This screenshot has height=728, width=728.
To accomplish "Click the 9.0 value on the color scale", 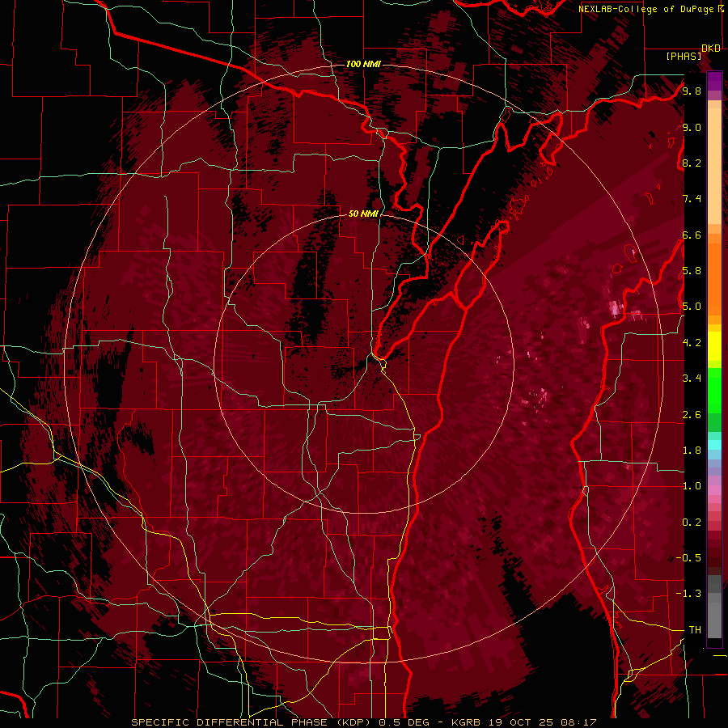I will 692,127.
